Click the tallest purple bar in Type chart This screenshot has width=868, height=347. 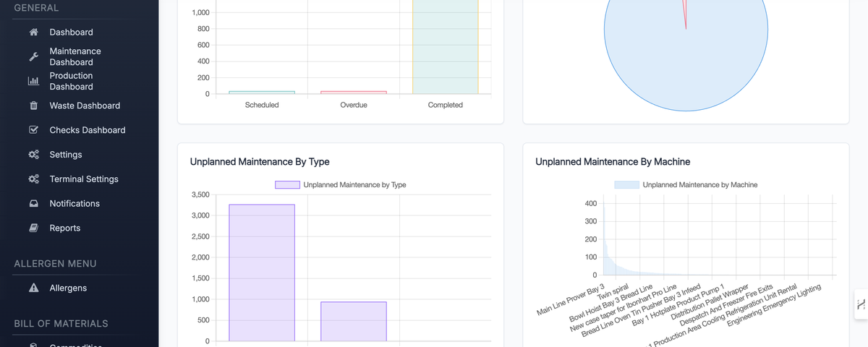pos(262,273)
